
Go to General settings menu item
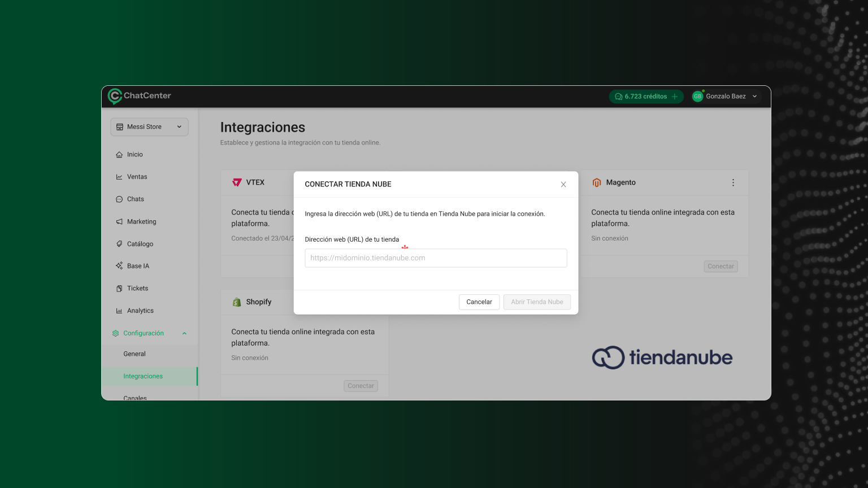[x=134, y=354]
